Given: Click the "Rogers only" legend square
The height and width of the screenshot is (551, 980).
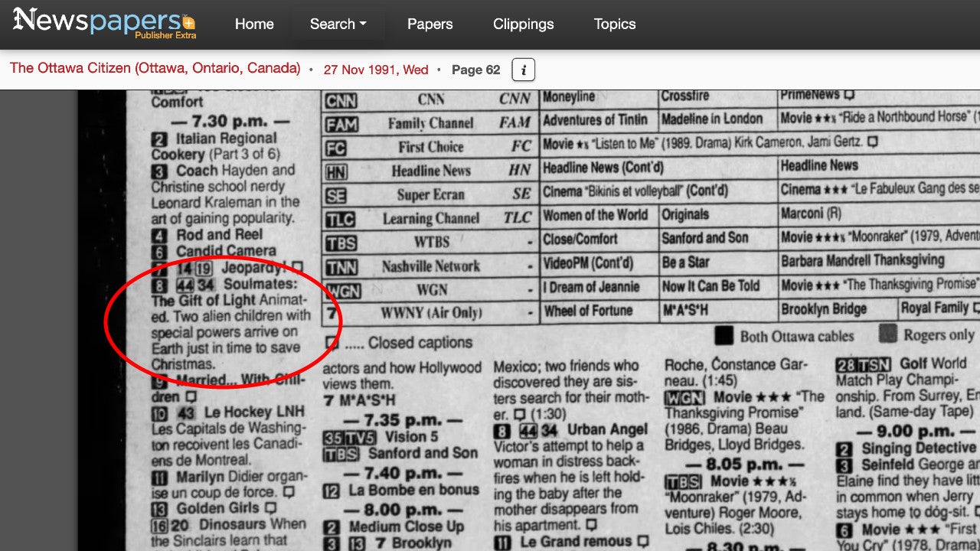Looking at the screenshot, I should (888, 335).
